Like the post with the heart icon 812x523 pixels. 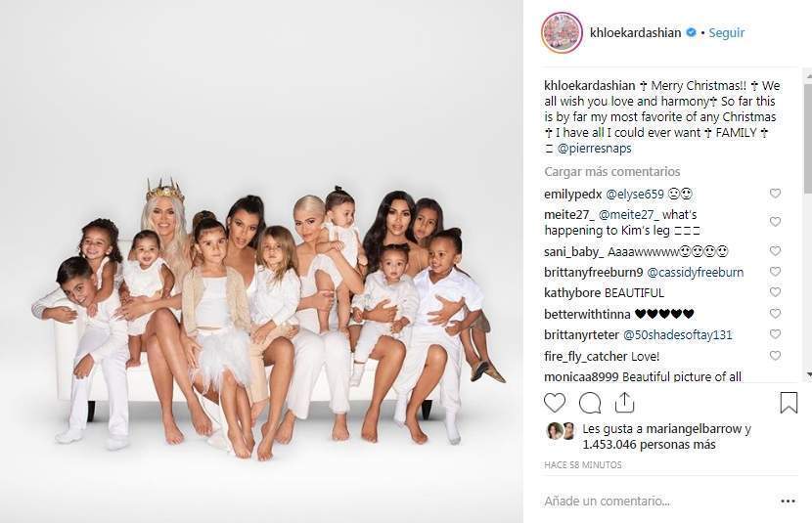[x=554, y=403]
